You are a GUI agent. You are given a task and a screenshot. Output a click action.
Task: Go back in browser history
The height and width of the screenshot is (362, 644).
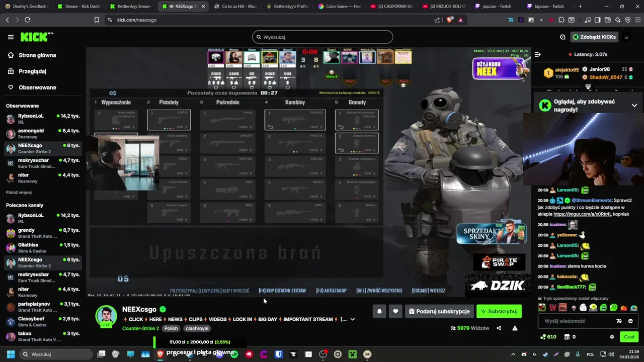point(7,20)
